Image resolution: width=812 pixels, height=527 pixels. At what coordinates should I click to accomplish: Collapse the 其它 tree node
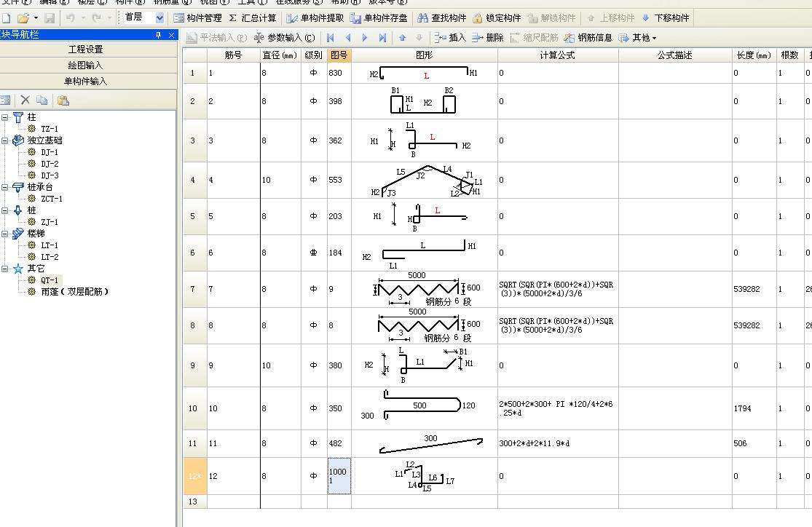tap(4, 268)
